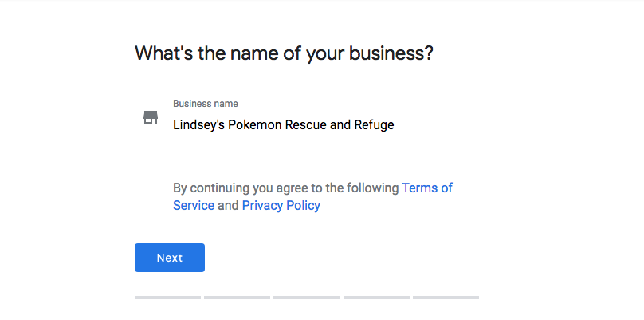Click the empty area right of "Refuge" in the field
The image size is (644, 320).
point(434,124)
